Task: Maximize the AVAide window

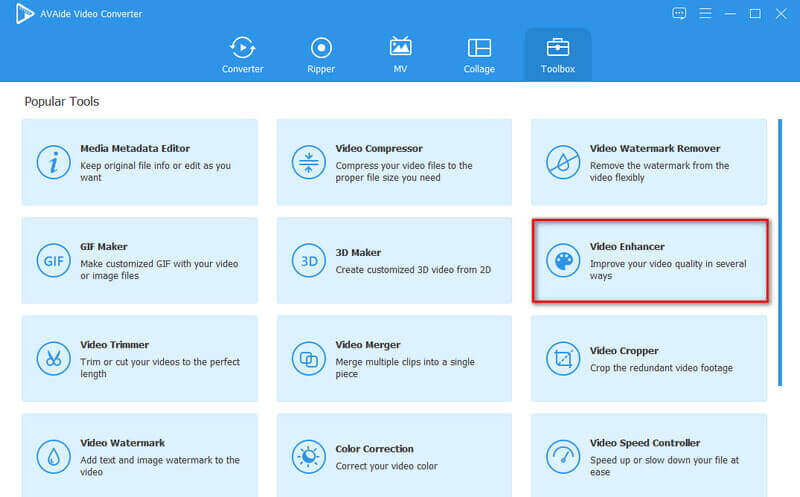Action: click(755, 13)
